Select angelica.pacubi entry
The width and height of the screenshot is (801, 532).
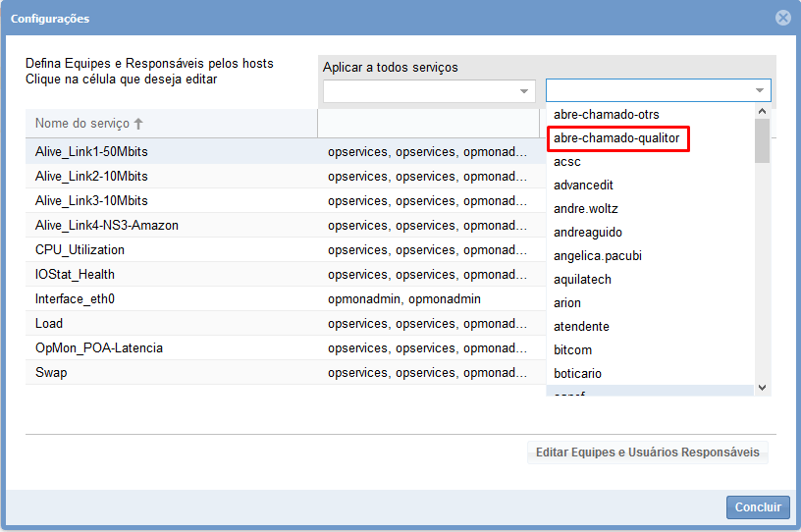[x=596, y=256]
